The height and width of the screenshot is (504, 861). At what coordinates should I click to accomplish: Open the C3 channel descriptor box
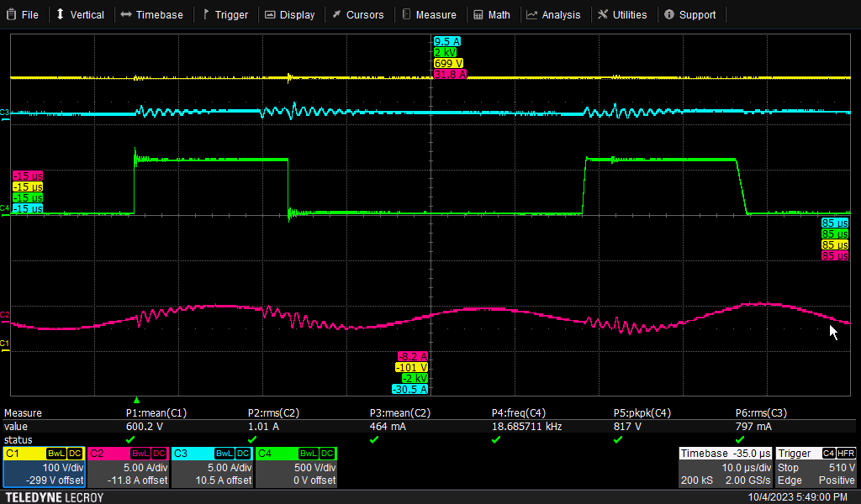tap(212, 467)
